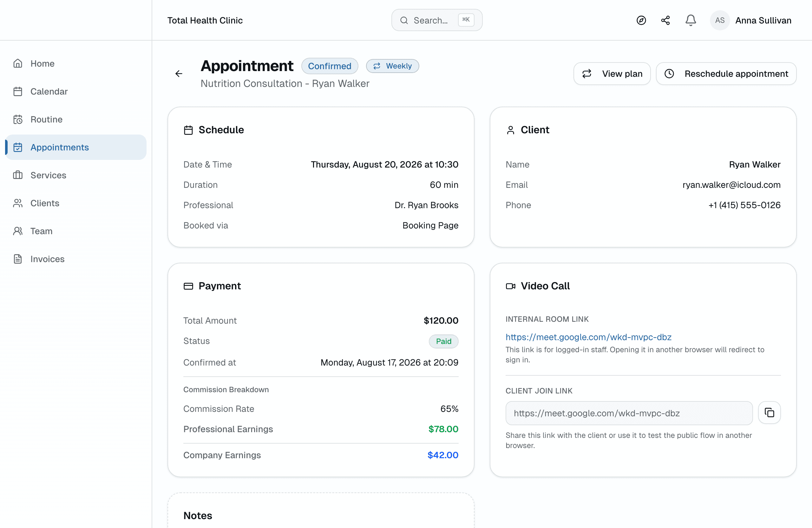
Task: Click Reschedule appointment button
Action: click(x=726, y=74)
